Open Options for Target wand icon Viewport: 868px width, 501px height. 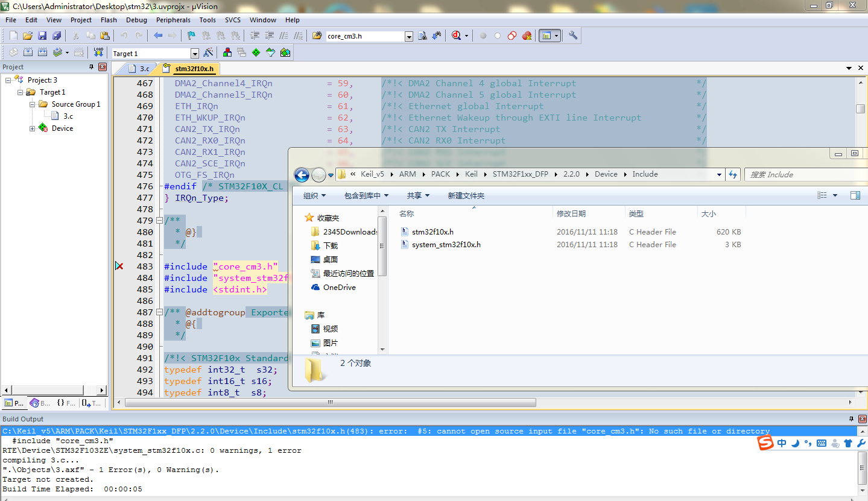coord(208,52)
